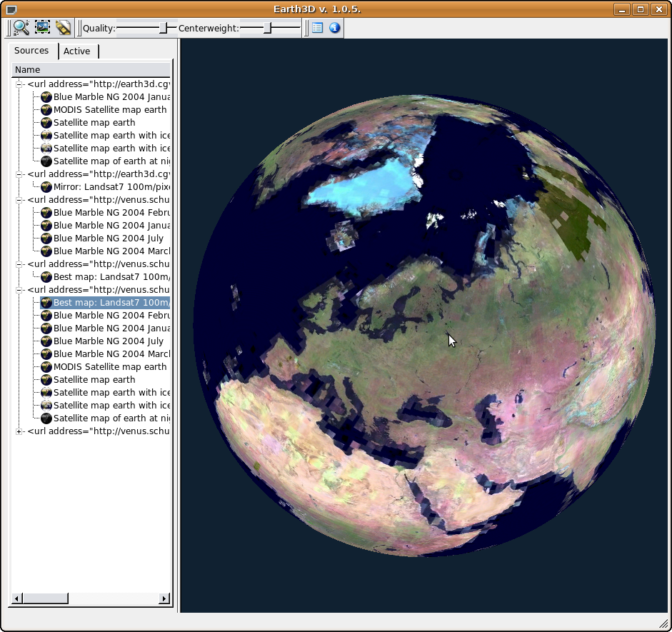Switch to the Active tab
The width and height of the screenshot is (672, 632).
pyautogui.click(x=76, y=51)
